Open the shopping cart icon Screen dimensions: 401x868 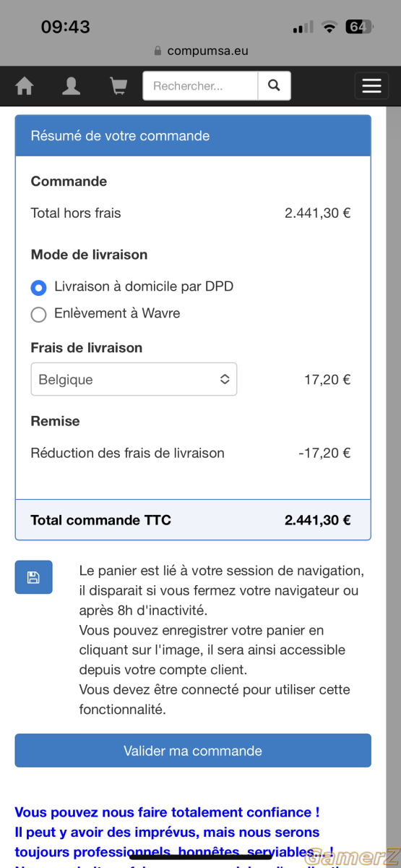(118, 86)
